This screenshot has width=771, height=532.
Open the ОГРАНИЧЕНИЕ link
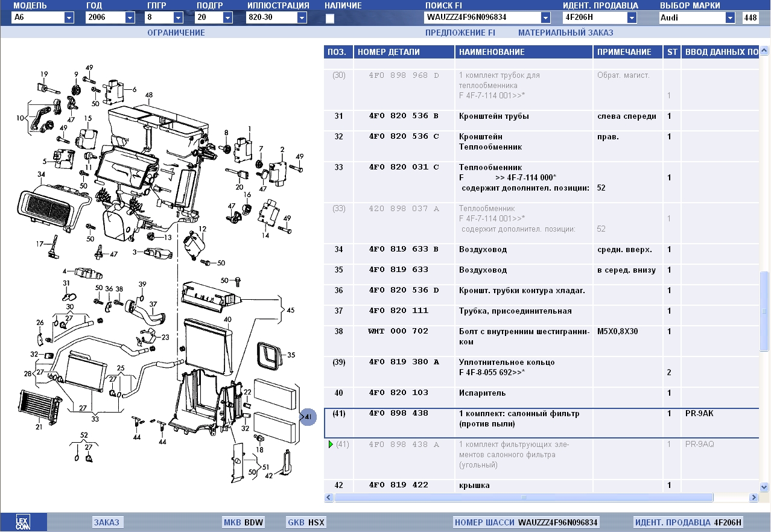click(x=176, y=33)
